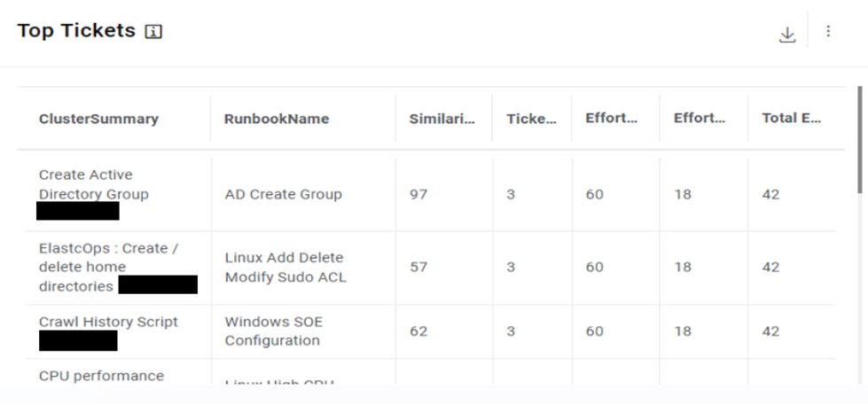Image resolution: width=868 pixels, height=404 pixels.
Task: Open the three-dot more options menu
Action: point(828,32)
